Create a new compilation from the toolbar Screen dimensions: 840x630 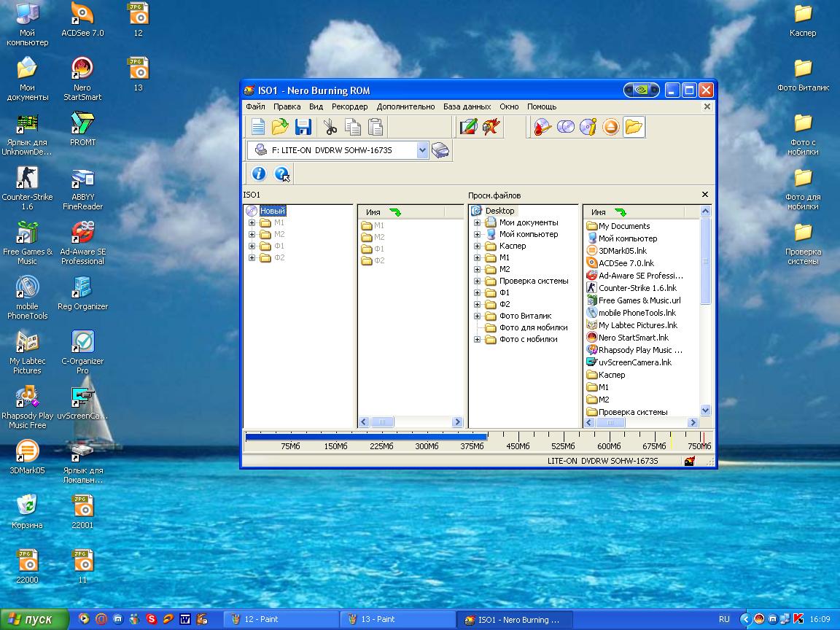pyautogui.click(x=258, y=128)
